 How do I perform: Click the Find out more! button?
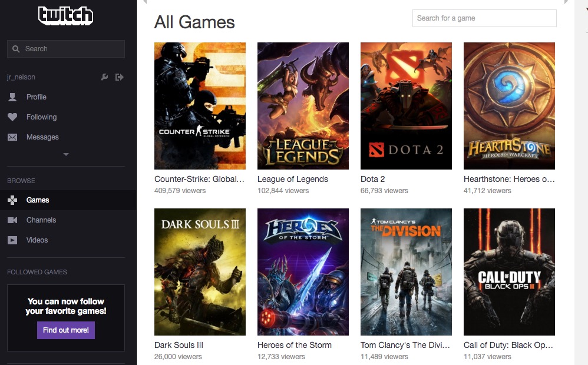coord(66,330)
